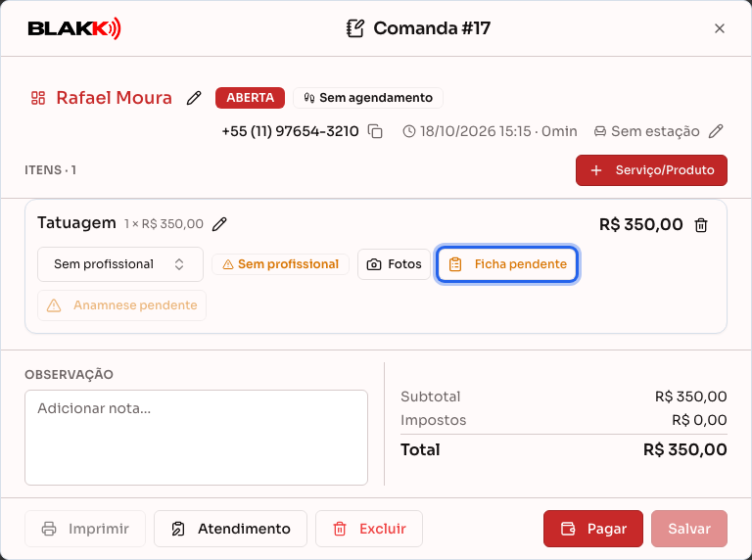Delete the order with Excluir

(x=369, y=529)
